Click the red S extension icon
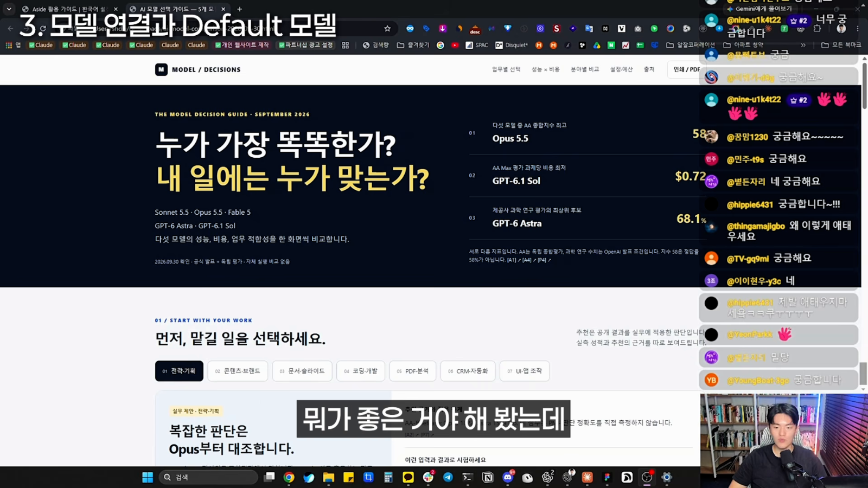 click(x=557, y=29)
